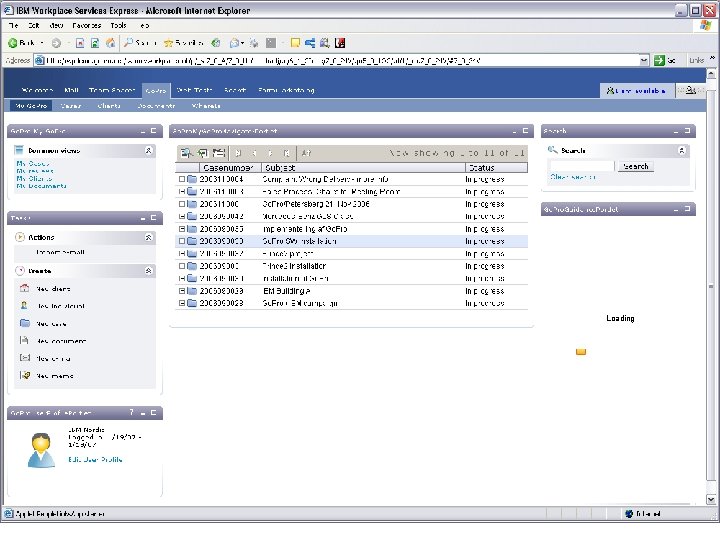Open the Favorites star toolbar button
The height and width of the screenshot is (540, 720).
pos(183,43)
